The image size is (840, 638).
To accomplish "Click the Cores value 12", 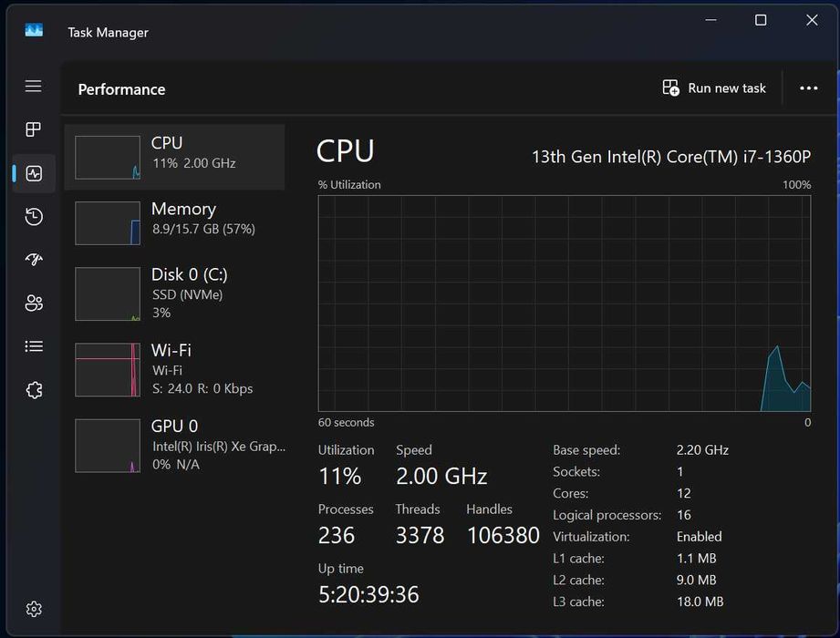I will coord(683,493).
